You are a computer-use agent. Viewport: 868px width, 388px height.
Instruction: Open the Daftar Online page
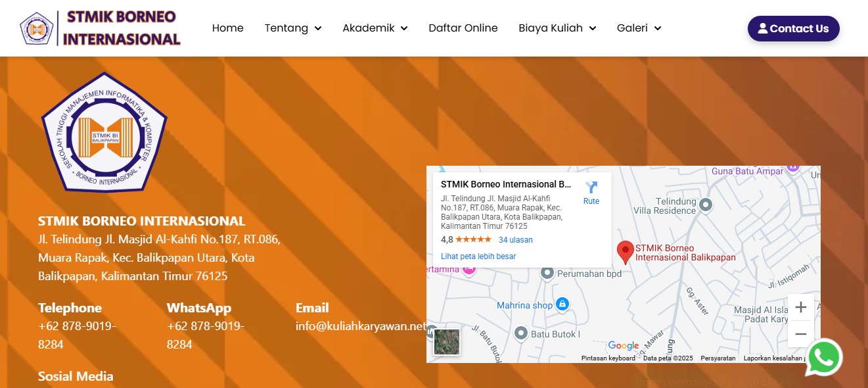[x=463, y=28]
